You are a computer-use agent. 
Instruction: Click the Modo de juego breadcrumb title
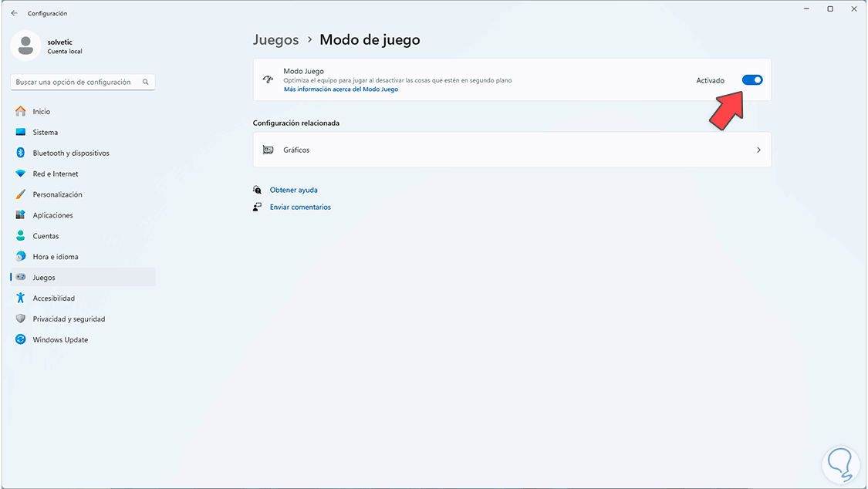pyautogui.click(x=370, y=40)
